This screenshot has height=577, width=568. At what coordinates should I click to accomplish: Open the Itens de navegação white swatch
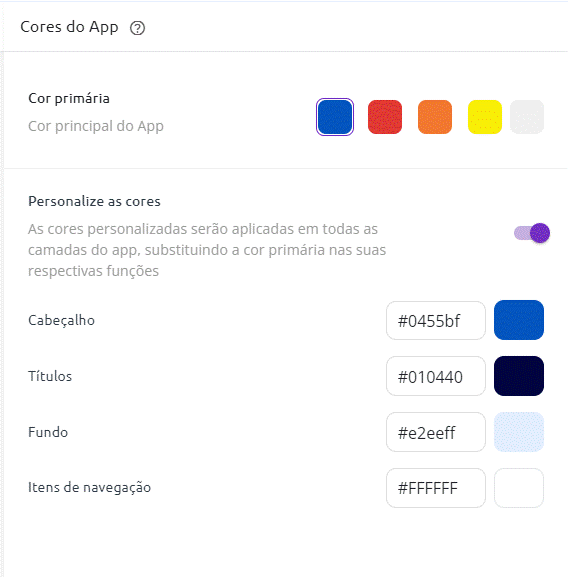click(x=519, y=488)
